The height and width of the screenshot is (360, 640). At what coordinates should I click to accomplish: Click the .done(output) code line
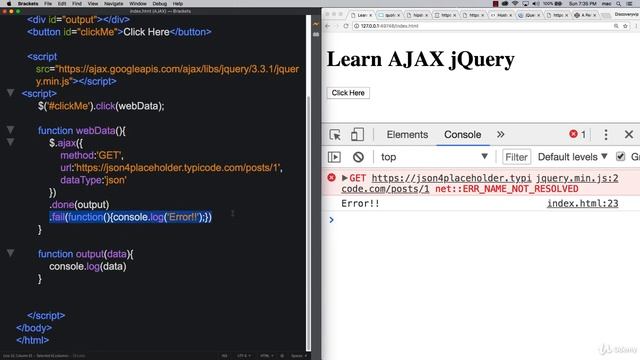(79, 204)
